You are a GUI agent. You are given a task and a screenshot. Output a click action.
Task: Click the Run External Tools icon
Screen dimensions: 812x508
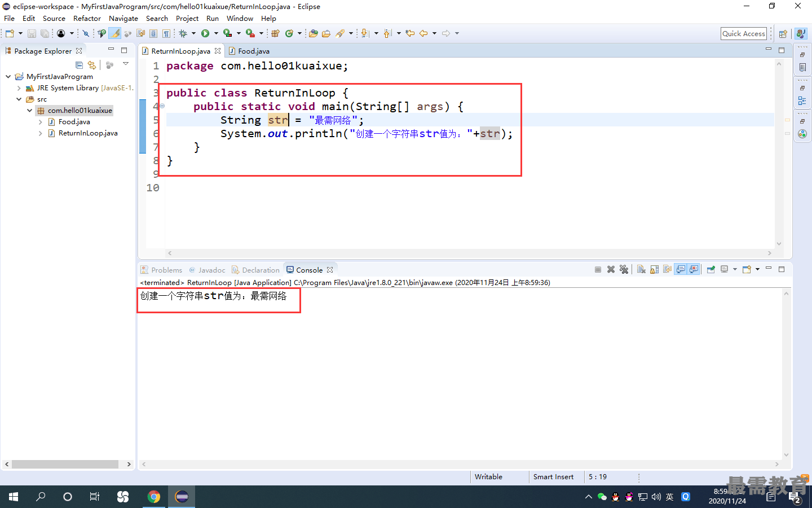click(x=250, y=33)
